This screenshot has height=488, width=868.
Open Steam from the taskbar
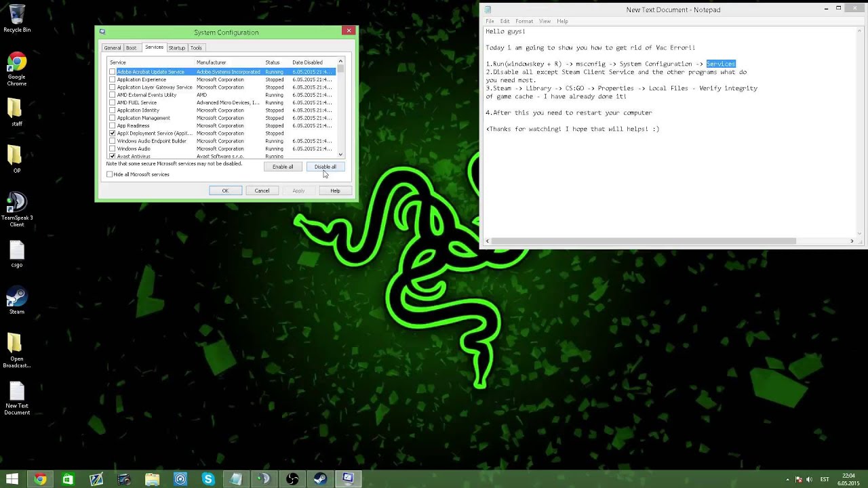pyautogui.click(x=320, y=479)
